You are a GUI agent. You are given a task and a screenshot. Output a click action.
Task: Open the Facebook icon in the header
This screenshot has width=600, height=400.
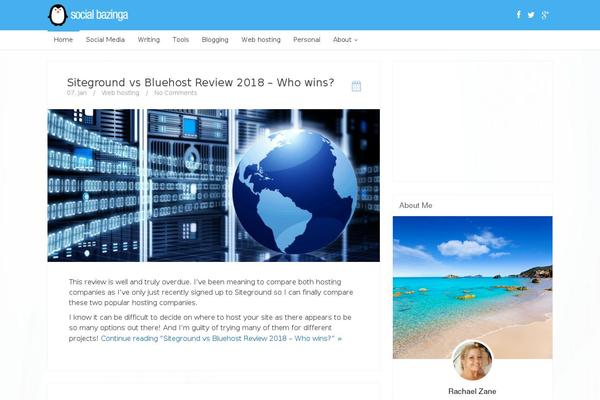[518, 15]
